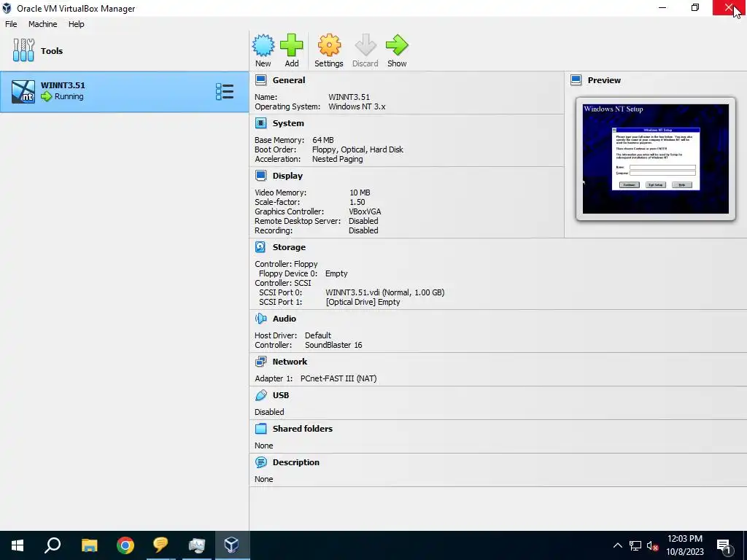The width and height of the screenshot is (747, 560).
Task: Click 'WINNT3.51.vdi (Normal, 1.00 GB)' entry
Action: pyautogui.click(x=385, y=292)
